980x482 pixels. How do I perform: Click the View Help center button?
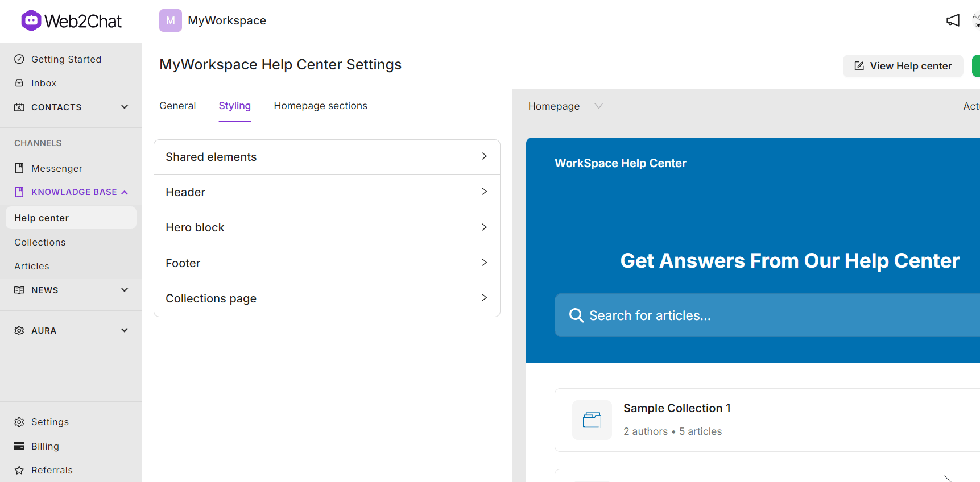[903, 66]
